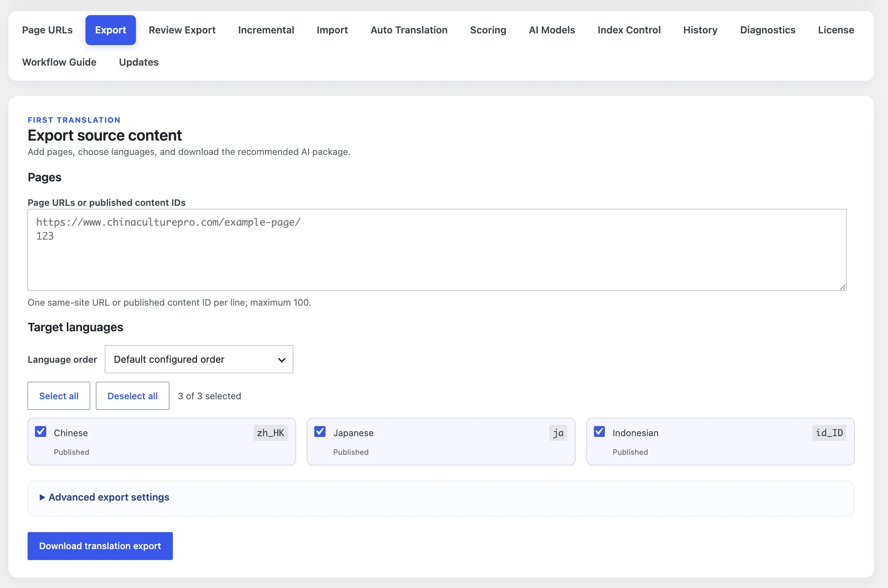This screenshot has height=588, width=888.
Task: Click the ja locale code badge
Action: tap(558, 433)
